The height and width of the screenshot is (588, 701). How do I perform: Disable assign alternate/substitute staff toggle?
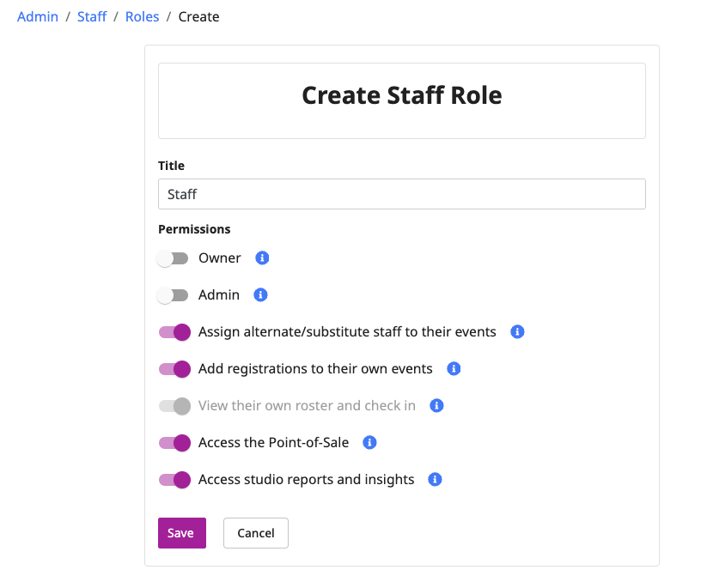[174, 332]
